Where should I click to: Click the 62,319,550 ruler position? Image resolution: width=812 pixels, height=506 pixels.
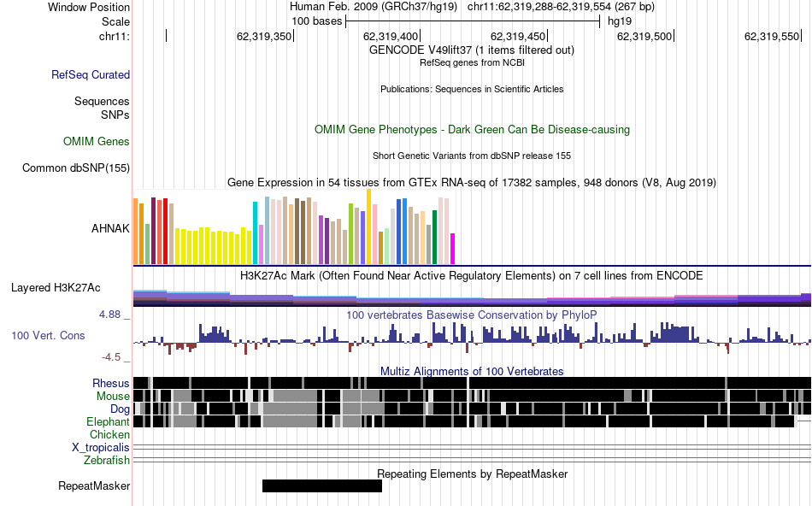point(772,36)
